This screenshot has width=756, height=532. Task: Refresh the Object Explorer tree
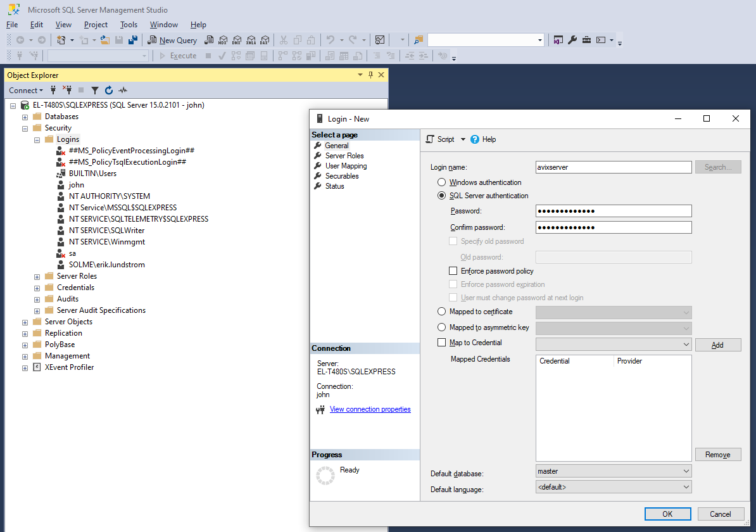click(109, 91)
